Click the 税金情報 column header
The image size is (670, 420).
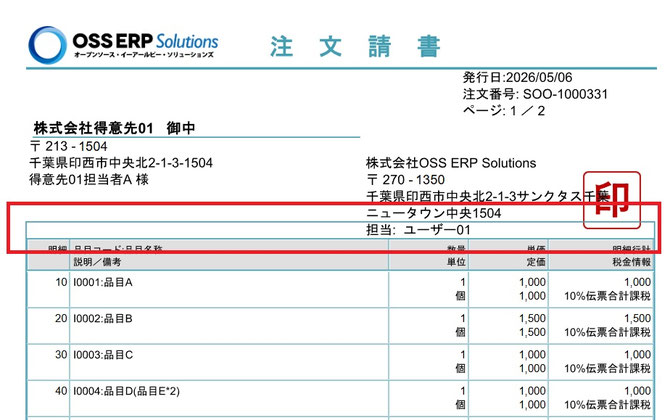click(632, 262)
